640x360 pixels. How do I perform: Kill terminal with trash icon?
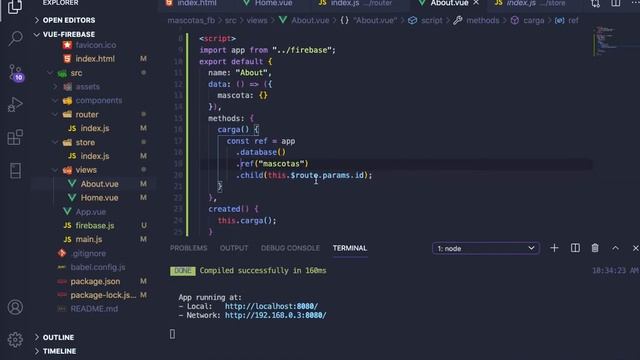[x=595, y=248]
